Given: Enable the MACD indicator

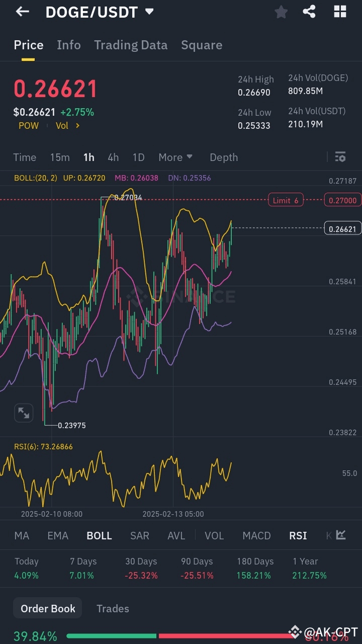Looking at the screenshot, I should [x=256, y=536].
